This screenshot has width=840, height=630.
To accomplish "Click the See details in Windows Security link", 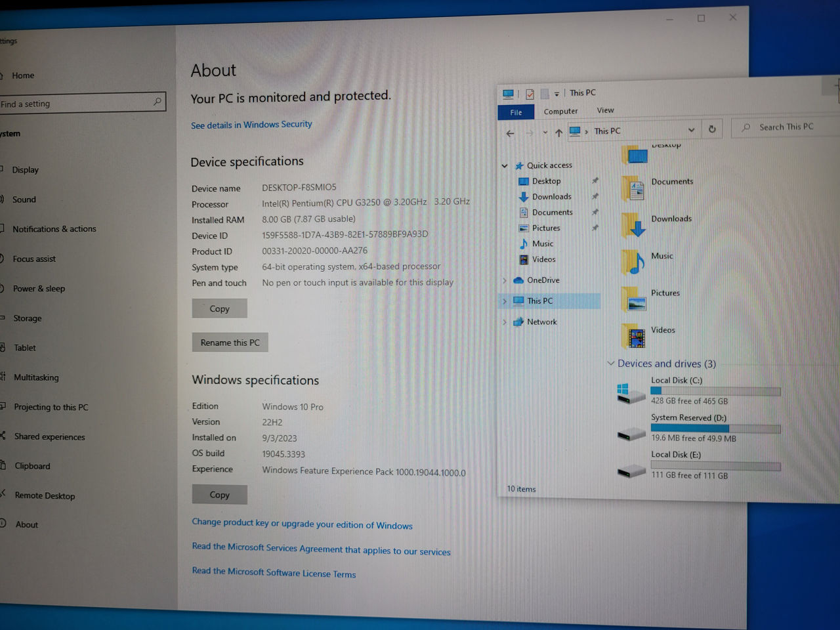I will [x=251, y=125].
